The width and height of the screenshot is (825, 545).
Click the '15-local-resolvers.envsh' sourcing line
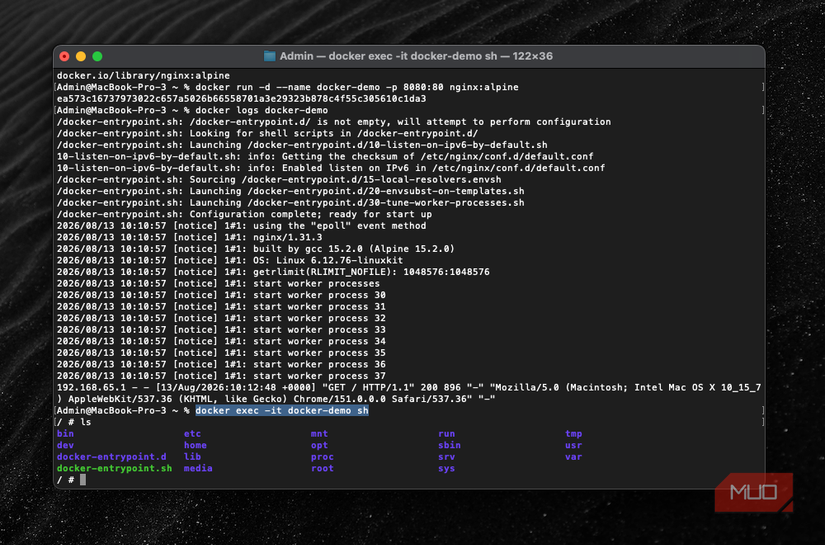tap(279, 180)
